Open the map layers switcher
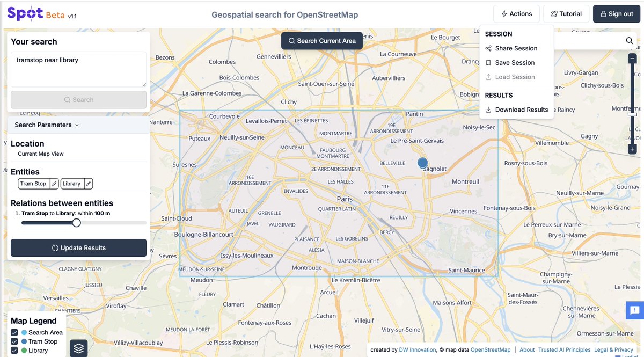 [79, 348]
